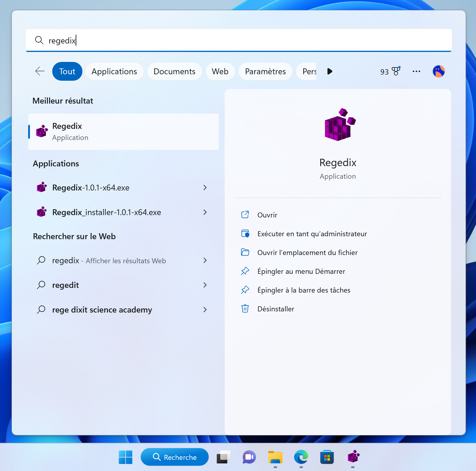Image resolution: width=476 pixels, height=471 pixels.
Task: Choose Épingler à la barre des tâches
Action: [x=304, y=290]
